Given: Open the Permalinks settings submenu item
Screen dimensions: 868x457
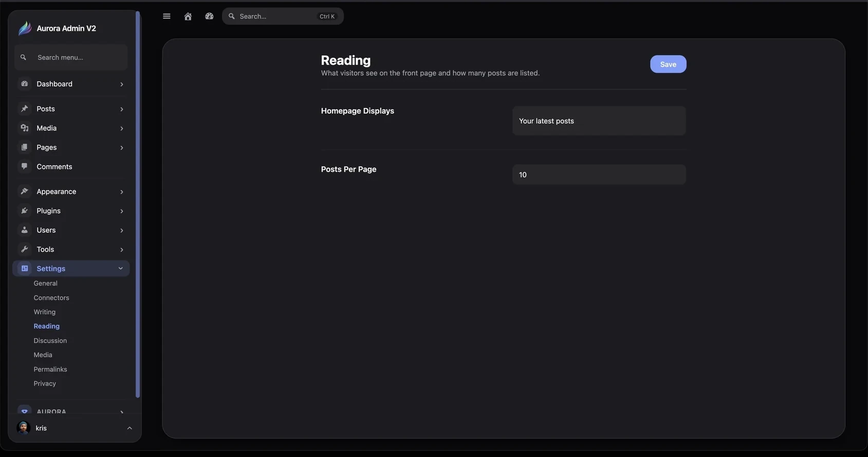Looking at the screenshot, I should [50, 369].
